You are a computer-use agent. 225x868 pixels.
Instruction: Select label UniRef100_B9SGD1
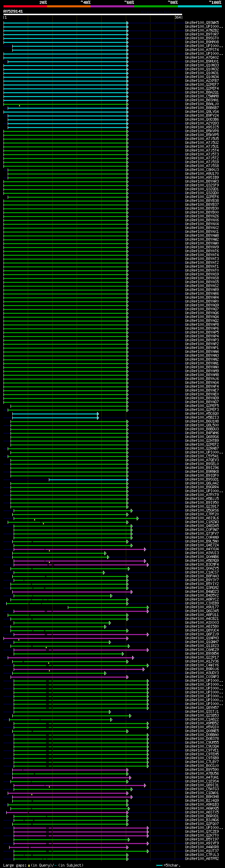pyautogui.click(x=202, y=479)
